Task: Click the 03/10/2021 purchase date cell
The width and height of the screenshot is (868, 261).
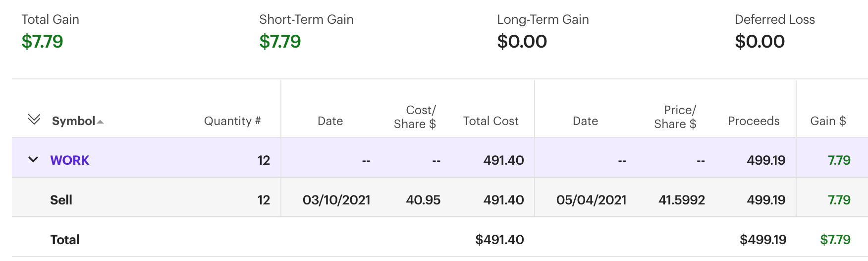Action: point(336,200)
